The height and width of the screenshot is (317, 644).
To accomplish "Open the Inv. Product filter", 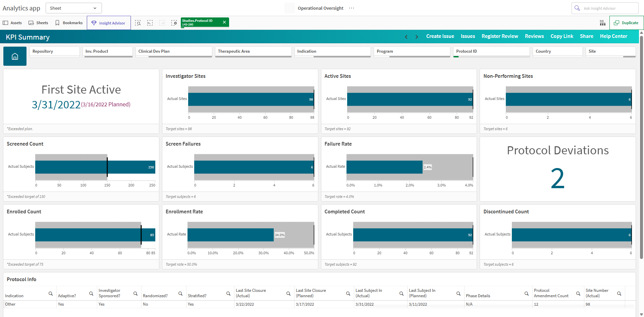I will [108, 52].
